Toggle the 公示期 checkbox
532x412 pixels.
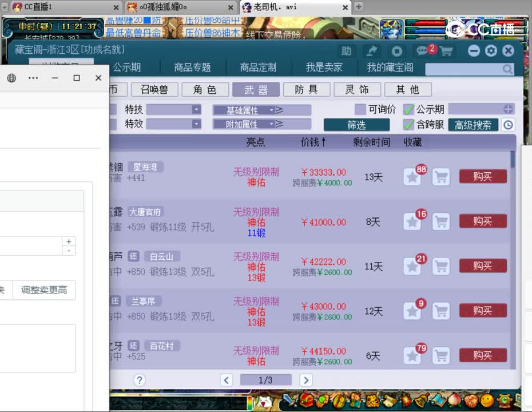click(408, 109)
